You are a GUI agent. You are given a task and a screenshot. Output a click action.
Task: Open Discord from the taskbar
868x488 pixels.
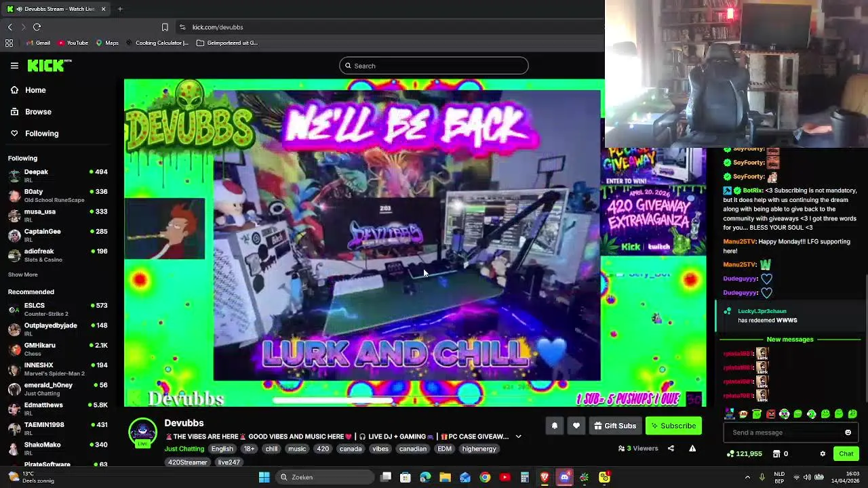564,477
